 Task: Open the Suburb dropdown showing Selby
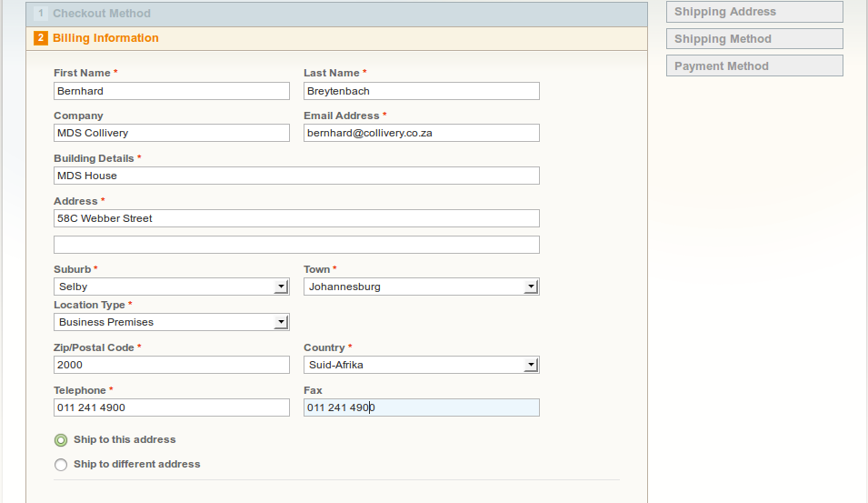coord(171,287)
